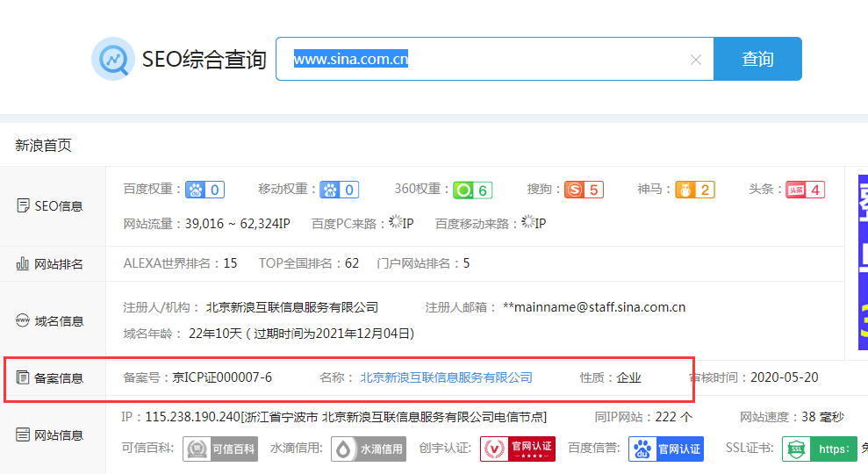Click the 网站排名 bar chart icon
Screen dimensions: 868x474
[x=23, y=263]
